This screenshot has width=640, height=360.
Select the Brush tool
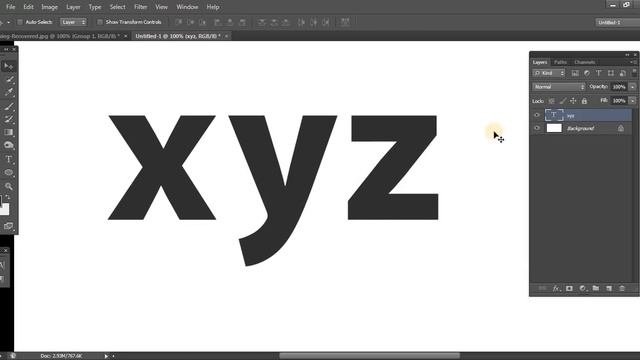[x=9, y=106]
